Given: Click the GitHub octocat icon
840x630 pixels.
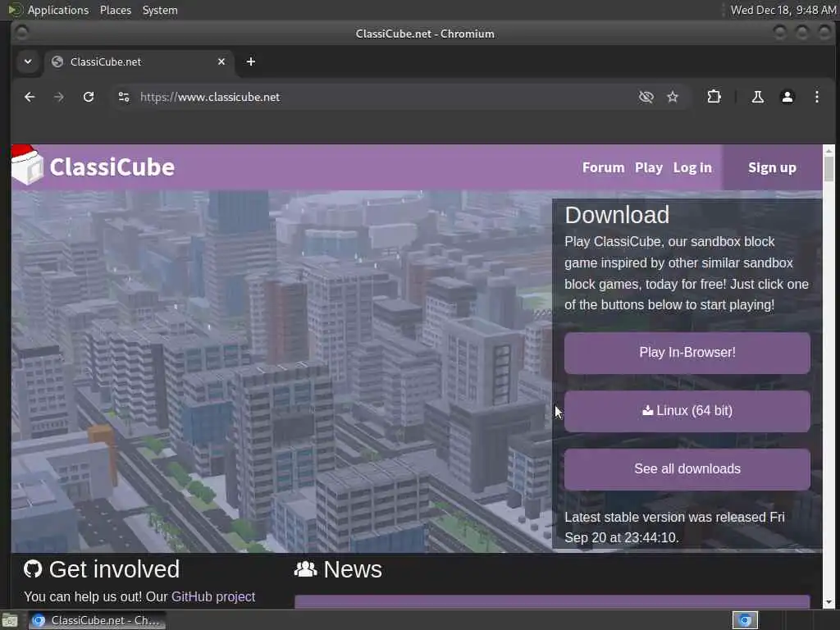Looking at the screenshot, I should pos(33,569).
